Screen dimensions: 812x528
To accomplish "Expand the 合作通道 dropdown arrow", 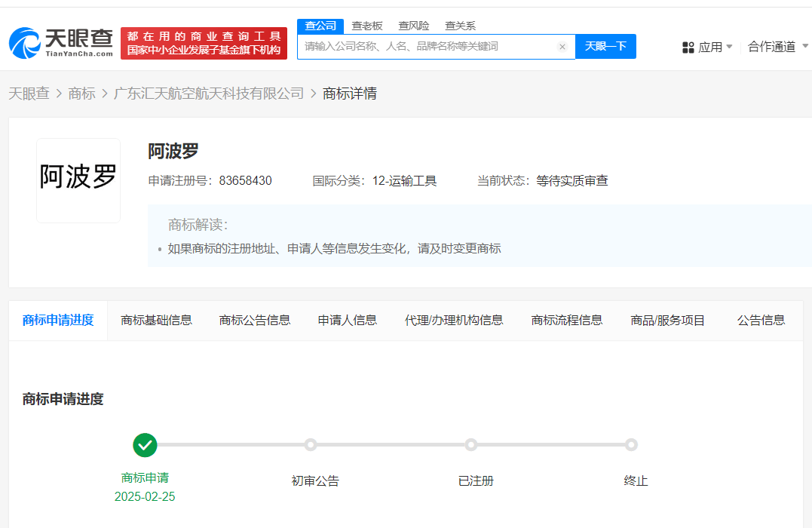I will (x=804, y=46).
